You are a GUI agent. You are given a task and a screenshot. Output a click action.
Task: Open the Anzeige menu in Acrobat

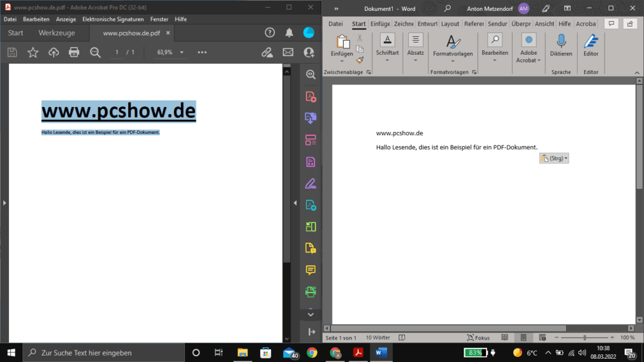pyautogui.click(x=66, y=19)
